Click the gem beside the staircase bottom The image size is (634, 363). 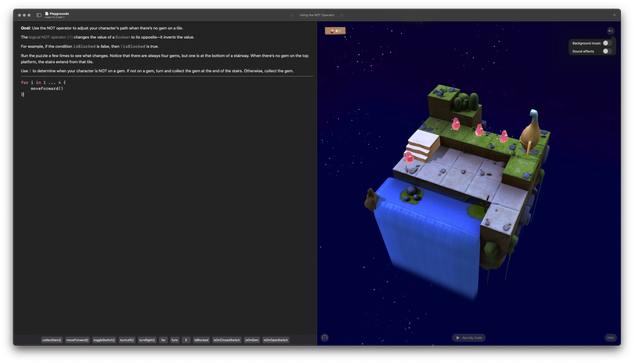pyautogui.click(x=409, y=156)
